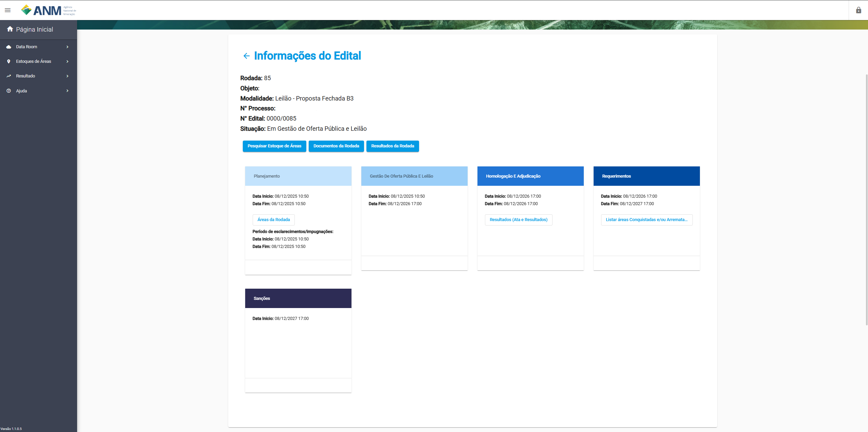Image resolution: width=868 pixels, height=432 pixels.
Task: Click Listar áreas Conquistadas e/ou Arremata... button
Action: [x=647, y=220]
